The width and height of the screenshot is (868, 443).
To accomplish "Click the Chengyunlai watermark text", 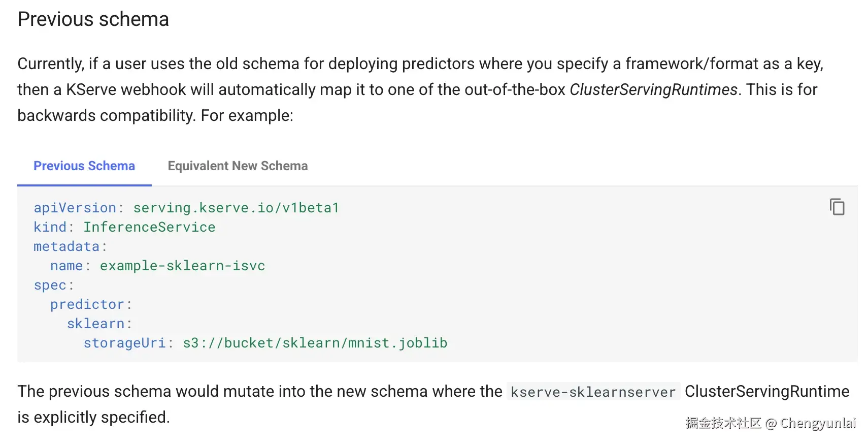I will pyautogui.click(x=817, y=423).
